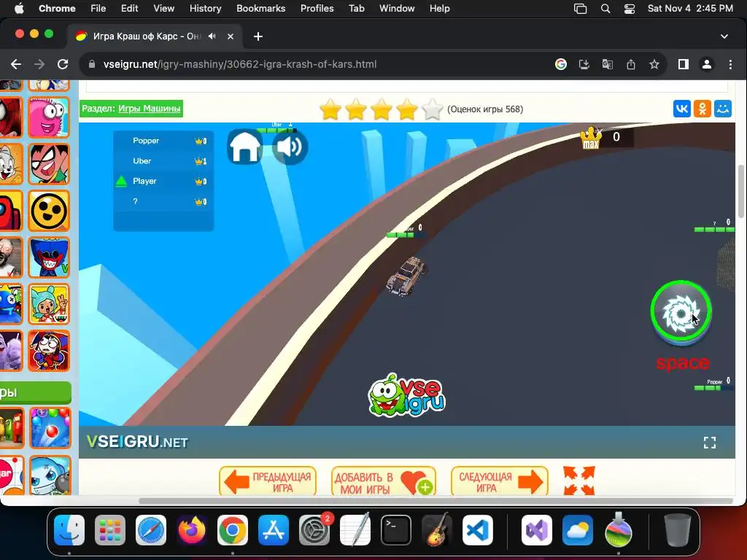Activate the saw blade space ability
Screen dimensions: 747x560
[681, 312]
